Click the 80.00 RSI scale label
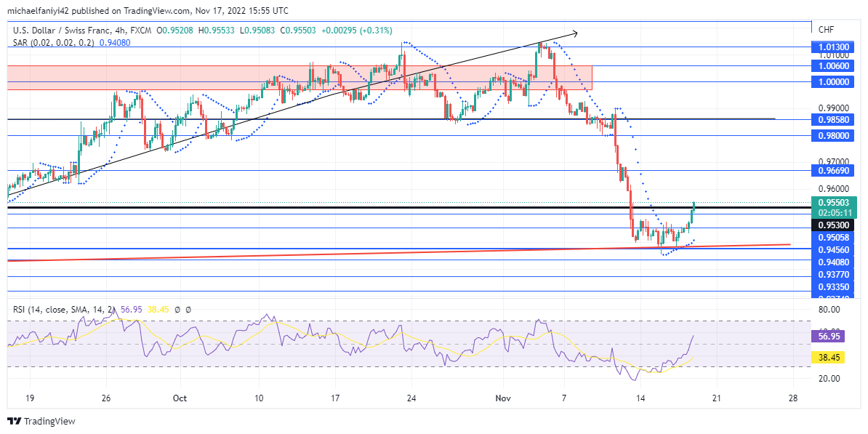This screenshot has height=434, width=868. click(x=828, y=310)
